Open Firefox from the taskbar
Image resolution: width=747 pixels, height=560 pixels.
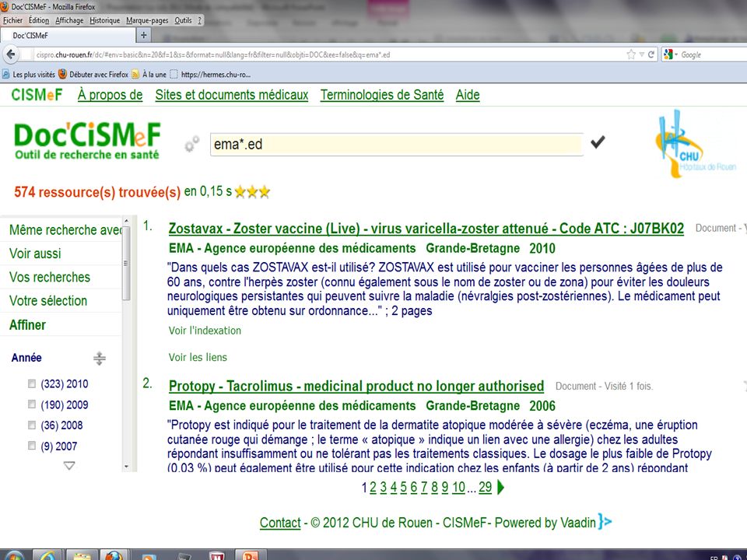(x=114, y=555)
